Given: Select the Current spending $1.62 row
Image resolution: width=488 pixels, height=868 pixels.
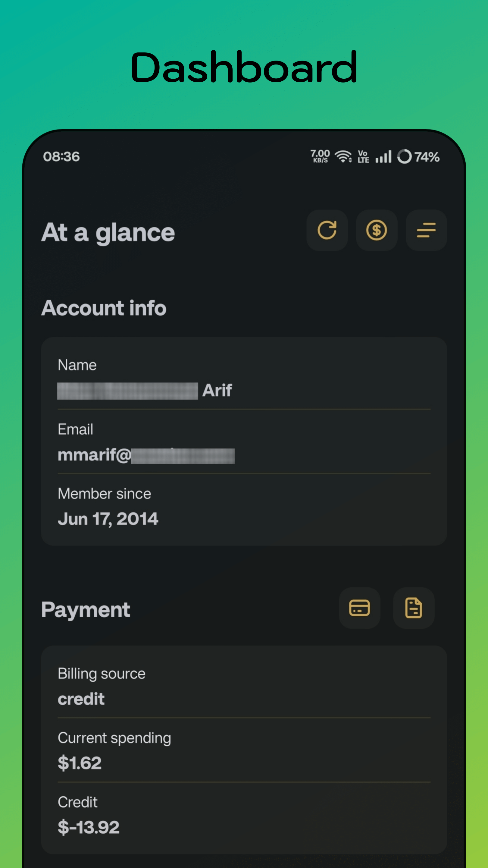Looking at the screenshot, I should 244,751.
